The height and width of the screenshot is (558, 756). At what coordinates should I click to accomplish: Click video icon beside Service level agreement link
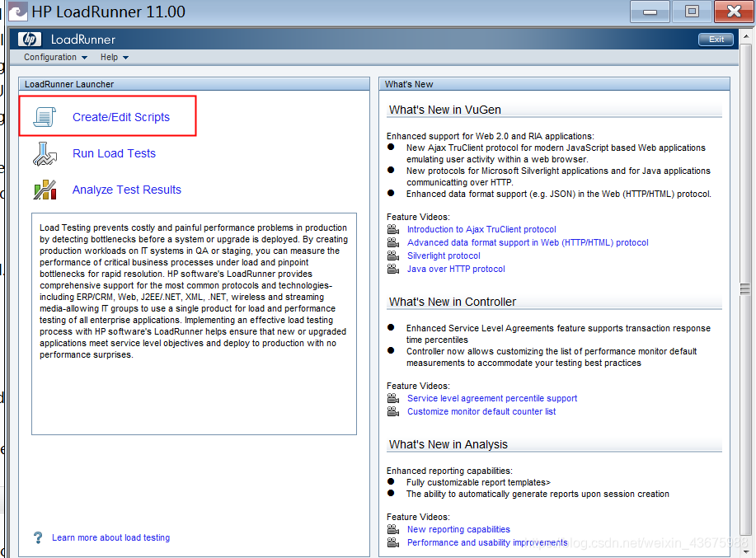[x=393, y=398]
